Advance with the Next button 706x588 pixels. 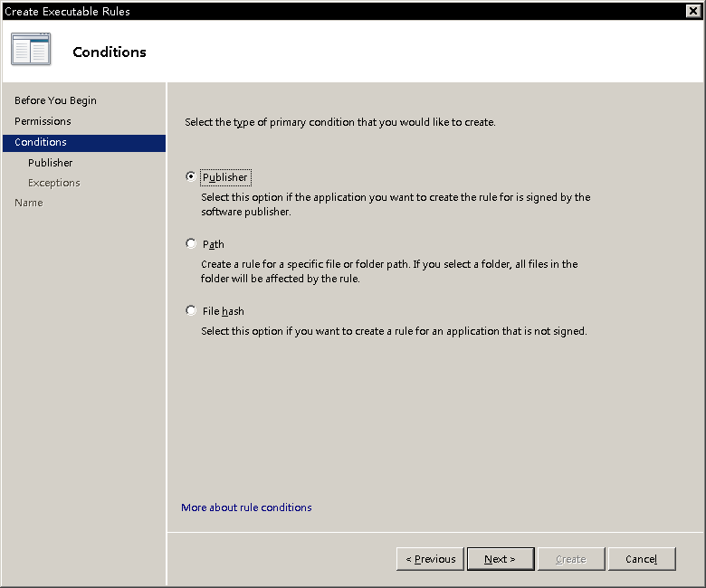tap(501, 559)
